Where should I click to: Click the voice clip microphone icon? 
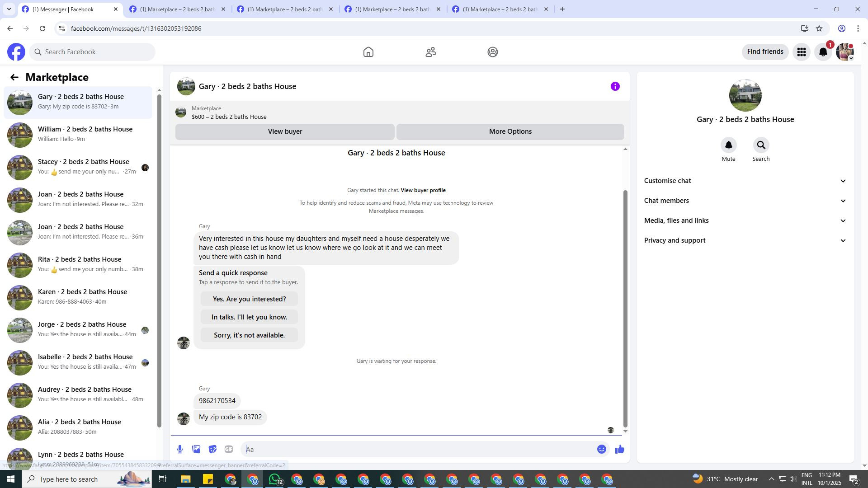[x=180, y=449]
